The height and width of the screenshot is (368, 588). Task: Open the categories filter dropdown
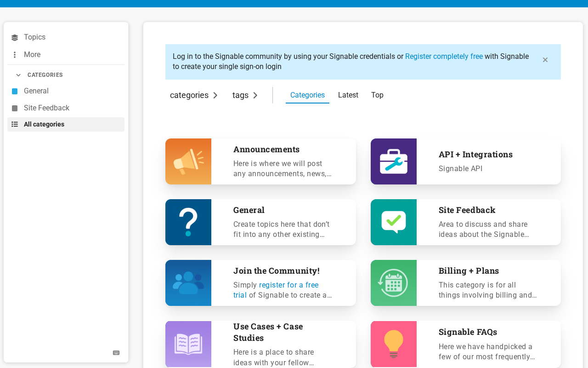point(194,95)
